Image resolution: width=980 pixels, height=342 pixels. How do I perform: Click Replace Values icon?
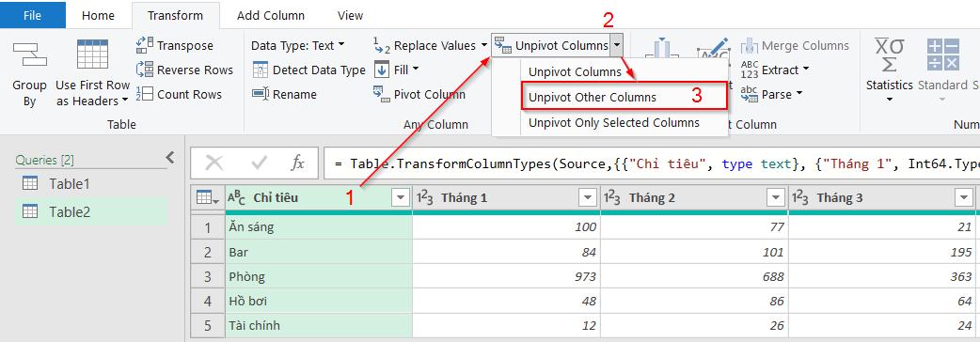[x=381, y=45]
